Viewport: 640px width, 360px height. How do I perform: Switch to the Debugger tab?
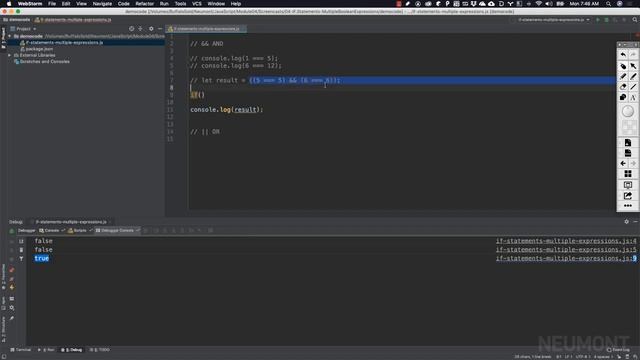27,231
